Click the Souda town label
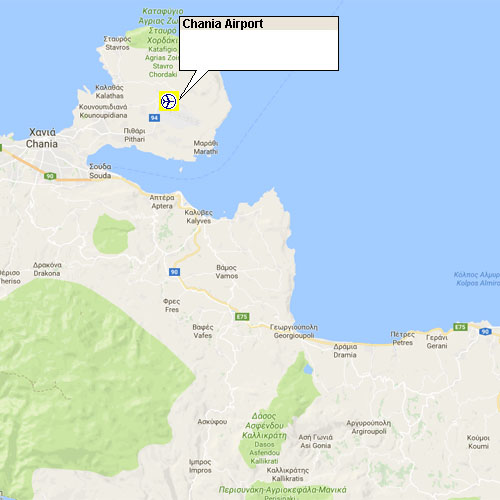500x500 pixels. coord(100,171)
